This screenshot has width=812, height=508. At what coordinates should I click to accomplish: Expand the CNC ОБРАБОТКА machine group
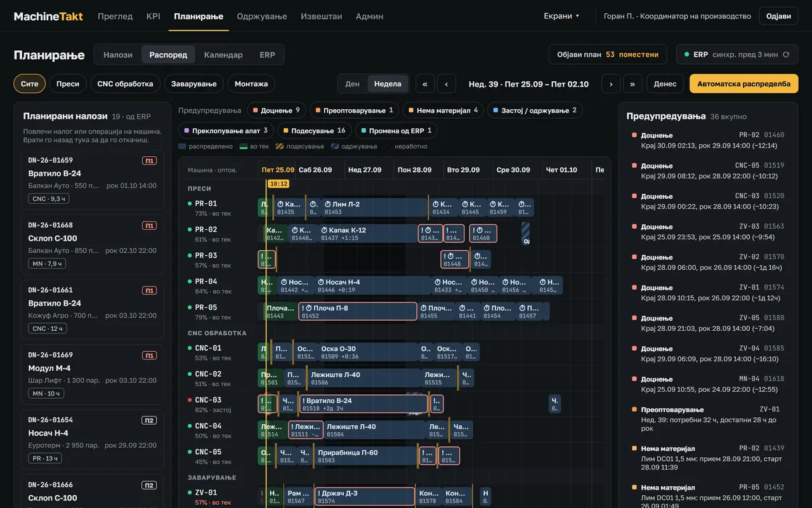pos(217,333)
